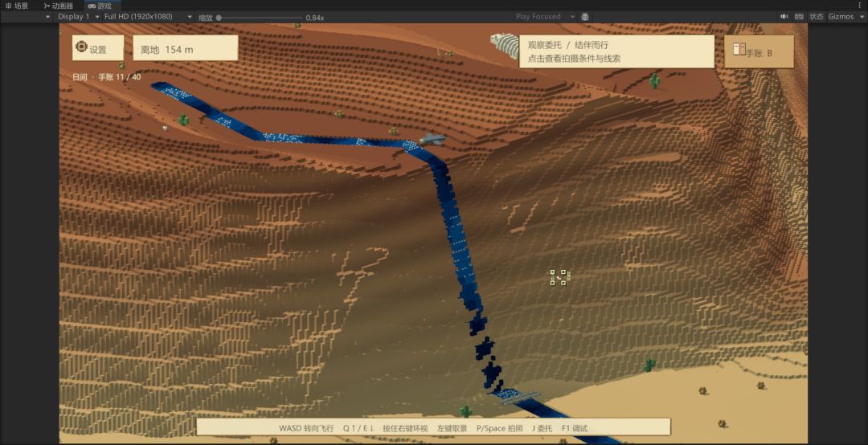Click the 0.84x scale value
The height and width of the screenshot is (445, 868).
click(x=314, y=18)
